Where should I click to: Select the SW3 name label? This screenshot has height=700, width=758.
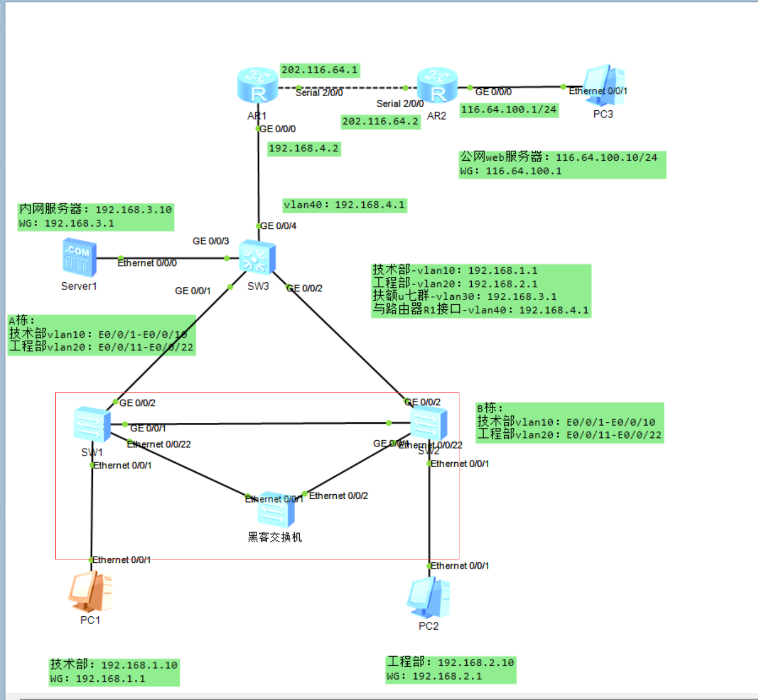tap(259, 286)
